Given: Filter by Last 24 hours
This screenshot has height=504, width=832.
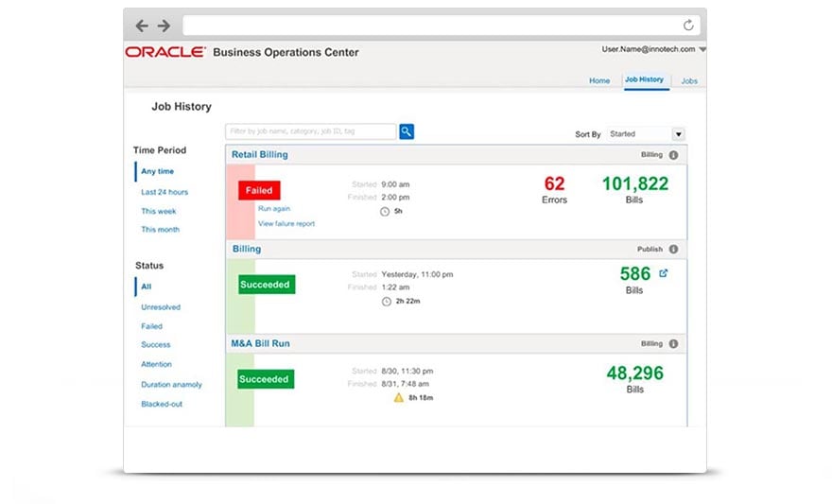Looking at the screenshot, I should [x=165, y=192].
